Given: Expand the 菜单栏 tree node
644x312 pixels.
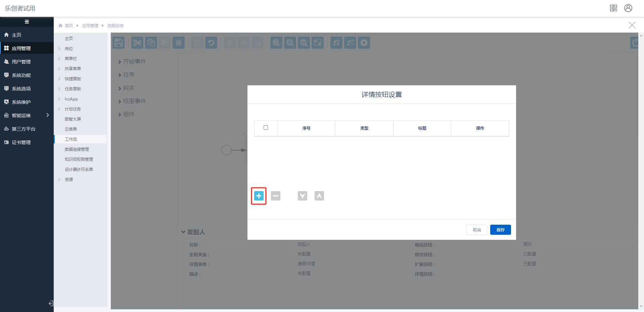Looking at the screenshot, I should 59,59.
